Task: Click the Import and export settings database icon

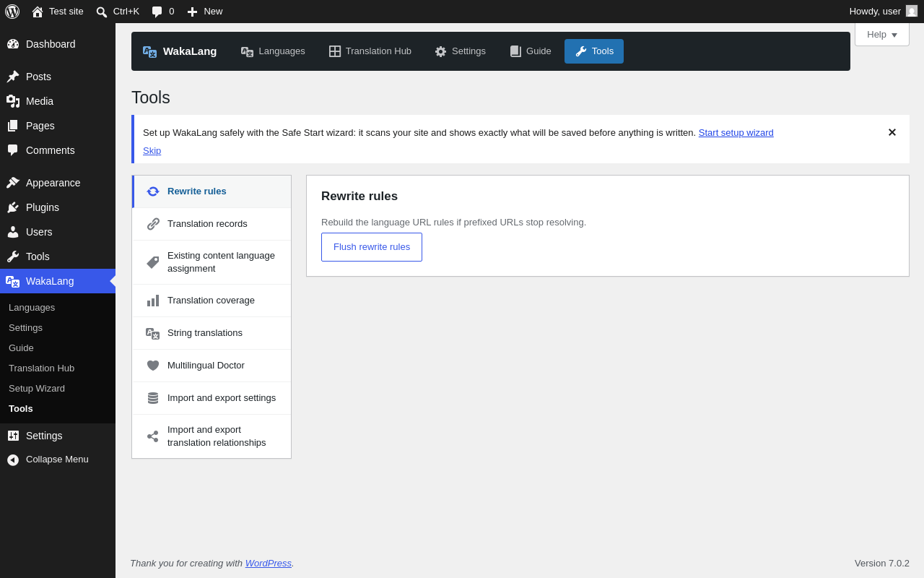Action: pyautogui.click(x=153, y=398)
